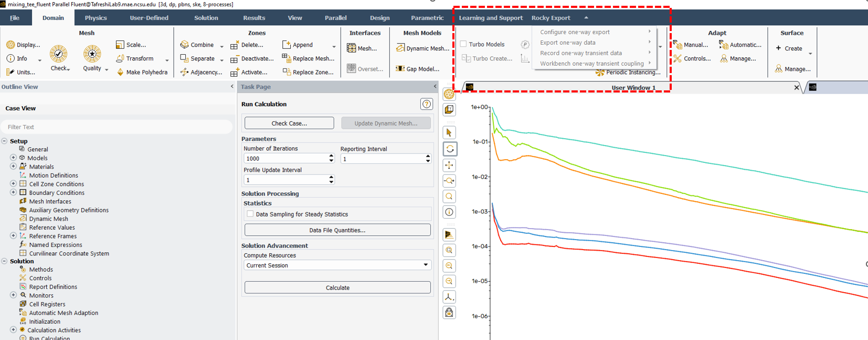Click the zoom-in icon in graphics toolbar
The width and height of the screenshot is (868, 340).
(449, 251)
